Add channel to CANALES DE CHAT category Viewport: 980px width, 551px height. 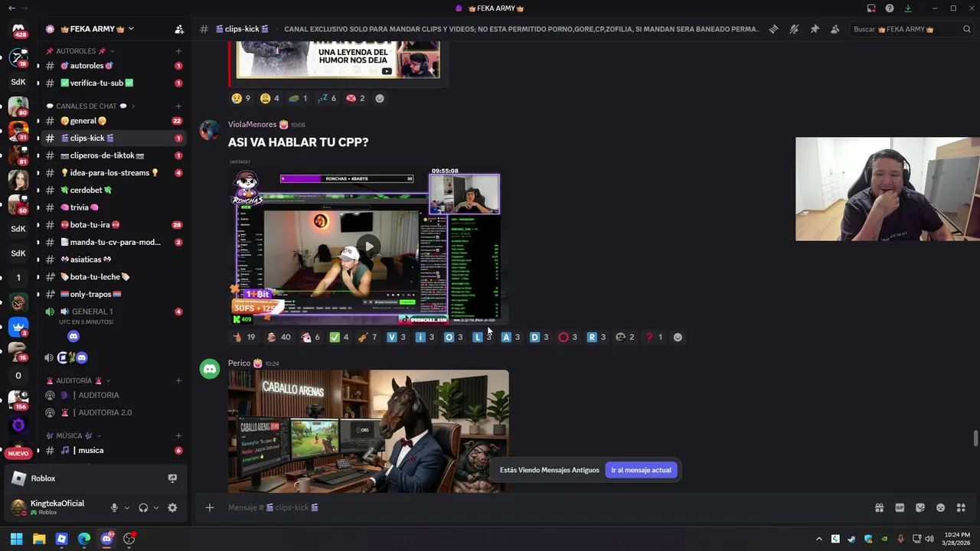(x=178, y=106)
